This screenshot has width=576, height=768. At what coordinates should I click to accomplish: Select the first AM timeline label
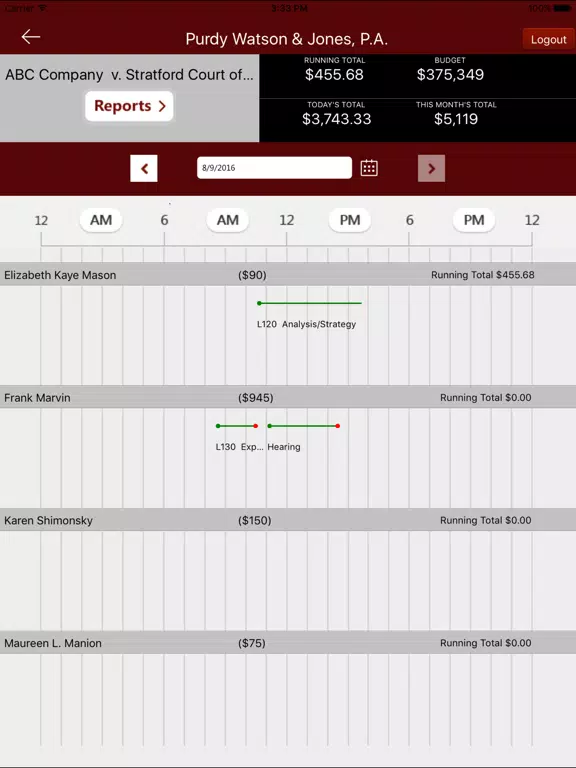click(101, 220)
